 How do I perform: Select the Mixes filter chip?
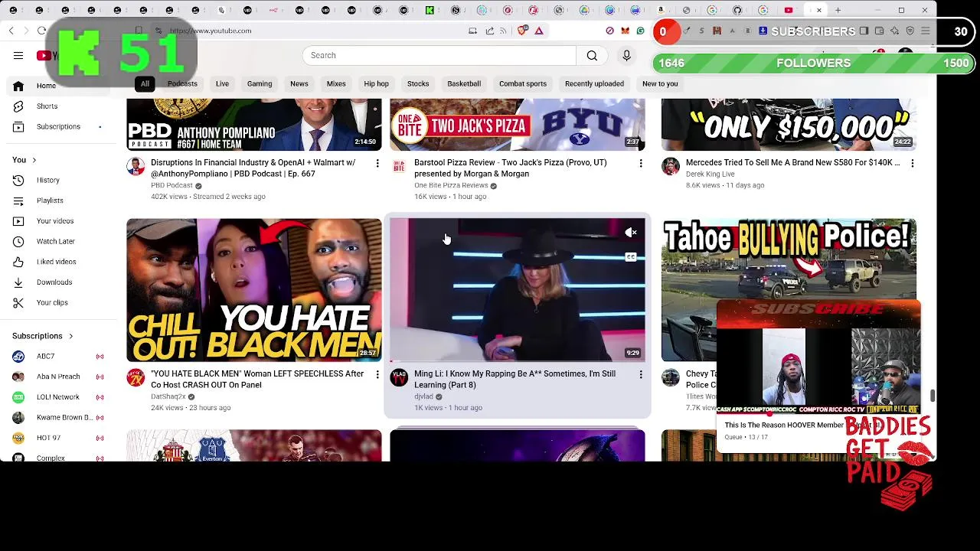(x=336, y=84)
